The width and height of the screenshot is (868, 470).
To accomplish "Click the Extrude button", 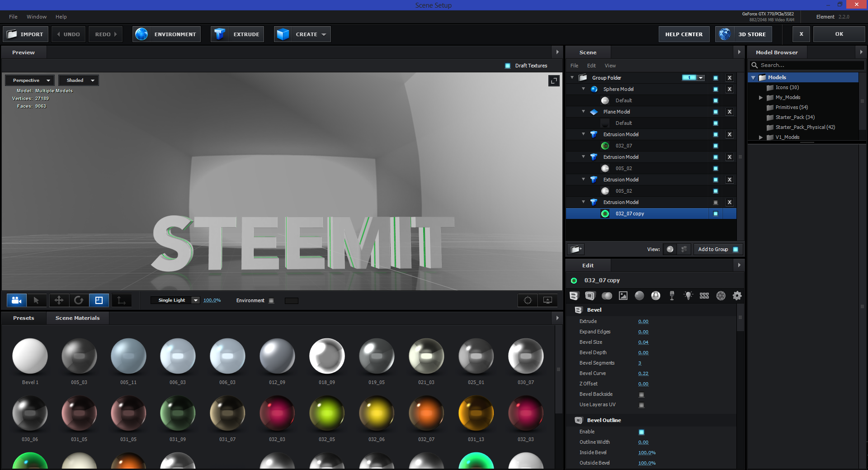I will pos(237,34).
